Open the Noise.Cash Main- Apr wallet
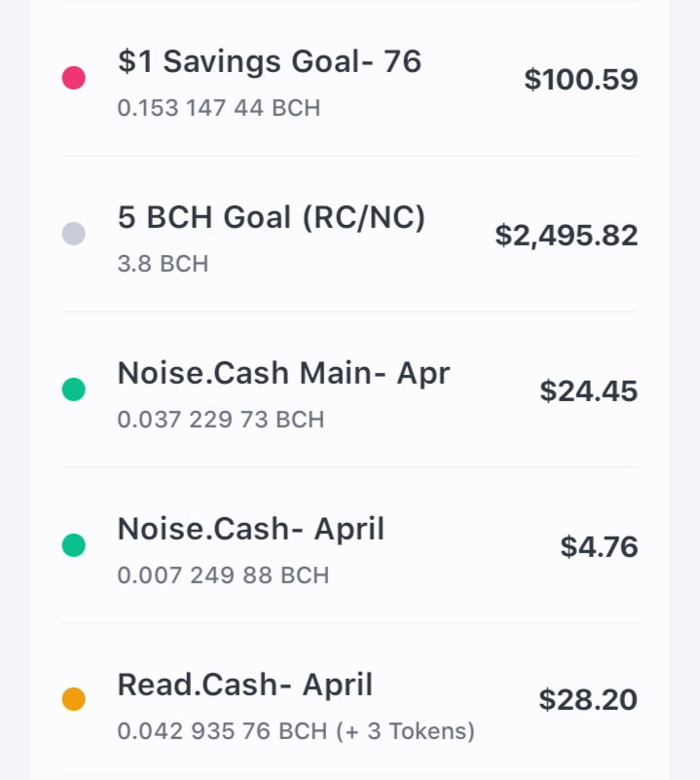This screenshot has width=700, height=780. click(350, 390)
